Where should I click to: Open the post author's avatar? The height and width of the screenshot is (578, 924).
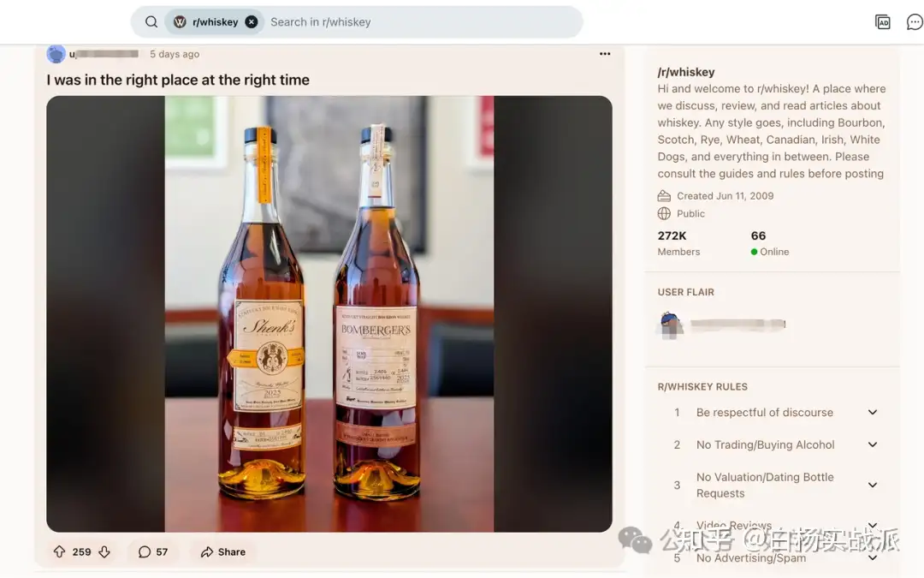[56, 54]
